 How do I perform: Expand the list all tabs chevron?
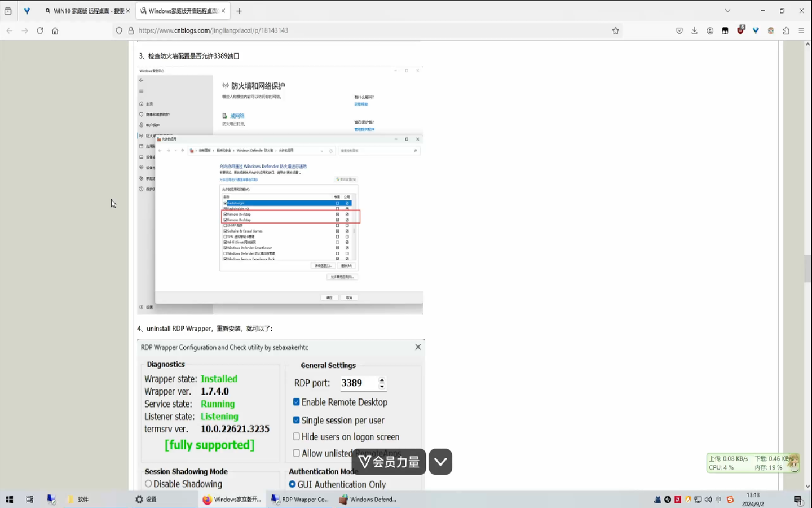tap(727, 11)
